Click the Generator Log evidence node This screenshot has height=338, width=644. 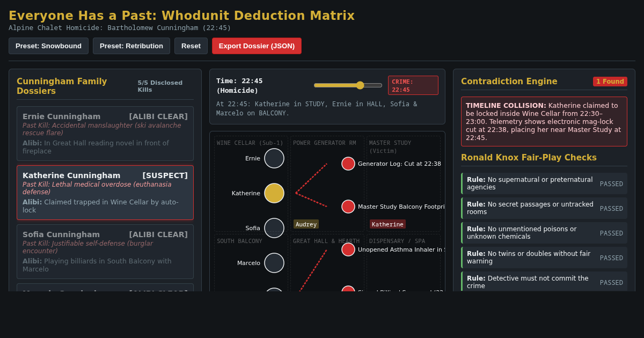pyautogui.click(x=348, y=164)
